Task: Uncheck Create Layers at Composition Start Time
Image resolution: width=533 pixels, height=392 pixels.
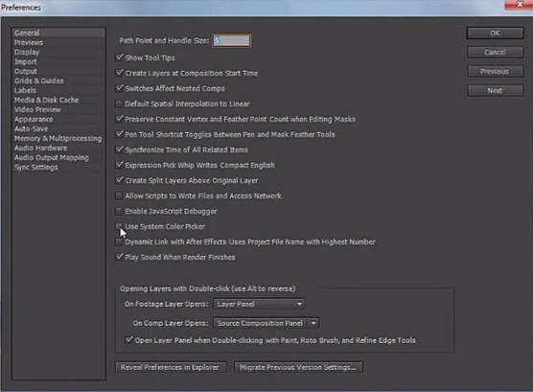Action: [119, 73]
